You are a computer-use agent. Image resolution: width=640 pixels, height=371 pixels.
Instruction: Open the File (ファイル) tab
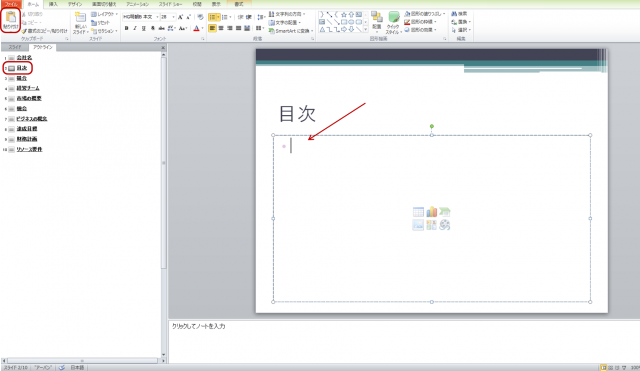(11, 4)
